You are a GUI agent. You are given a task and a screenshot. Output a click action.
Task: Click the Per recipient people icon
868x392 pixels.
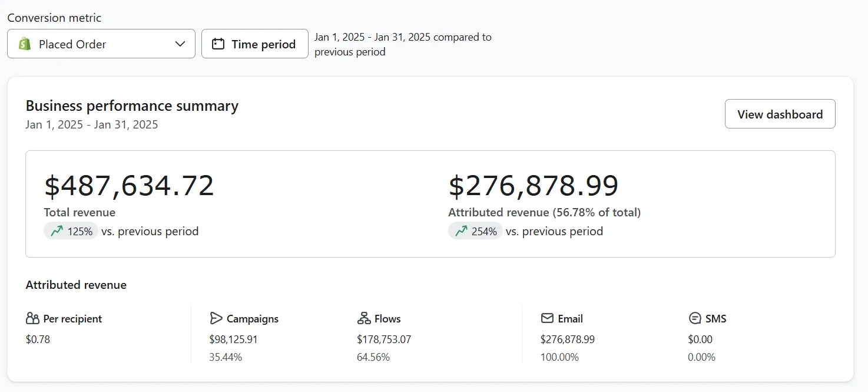[x=32, y=319]
